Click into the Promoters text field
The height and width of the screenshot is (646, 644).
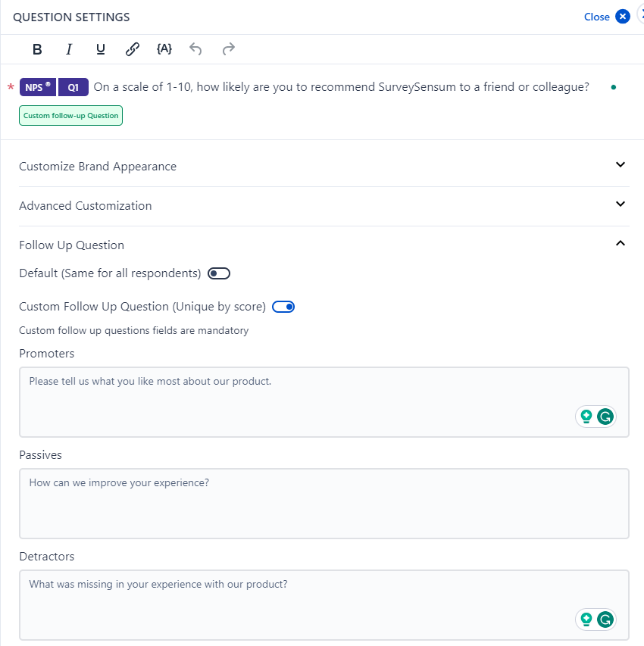[324, 402]
